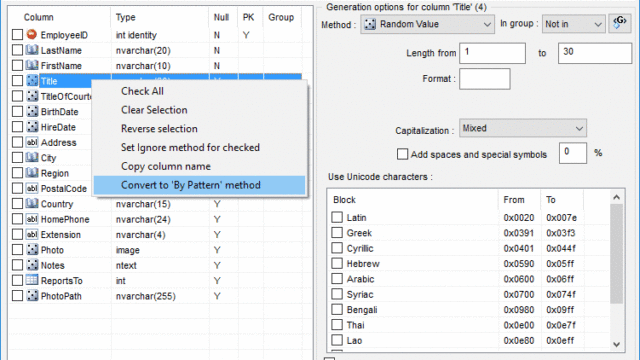Click the Unicode list scroll down arrow

tap(616, 344)
